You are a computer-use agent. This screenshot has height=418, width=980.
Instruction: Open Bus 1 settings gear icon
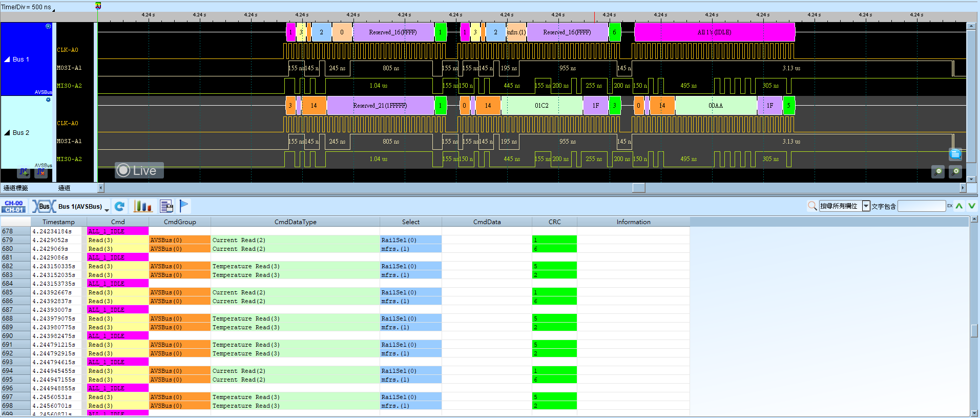point(48,26)
